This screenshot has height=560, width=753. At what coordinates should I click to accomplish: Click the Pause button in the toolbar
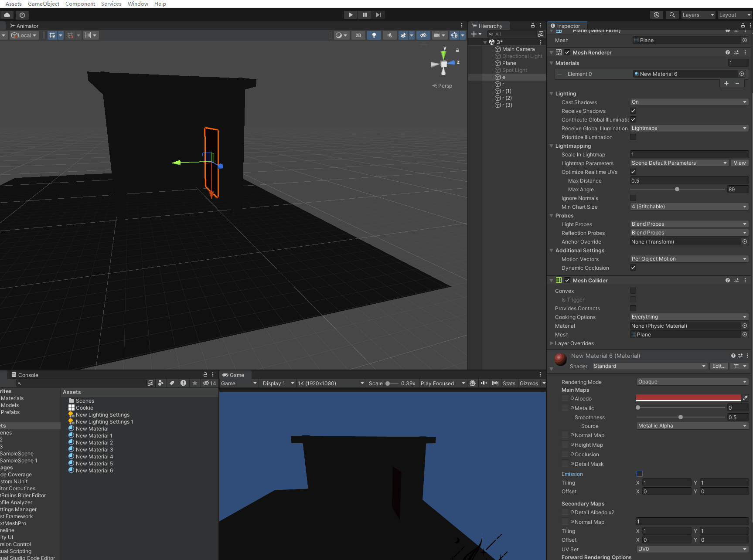[x=365, y=15]
